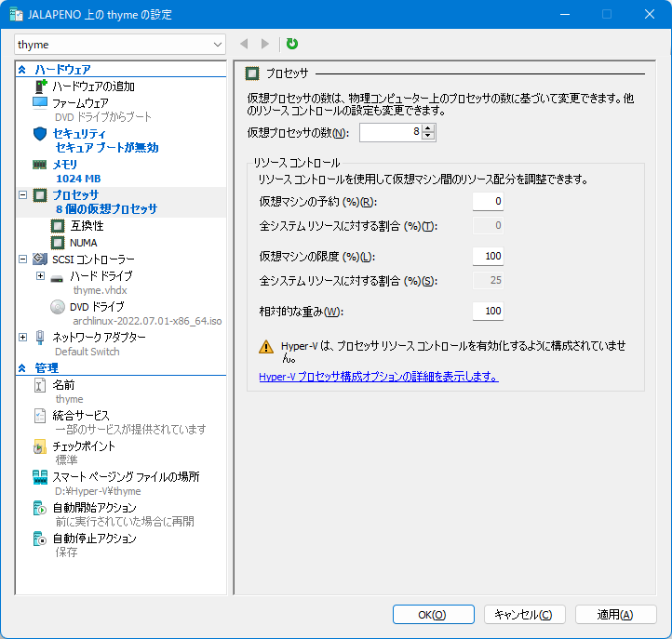Click the 適用(A) button

click(x=616, y=615)
